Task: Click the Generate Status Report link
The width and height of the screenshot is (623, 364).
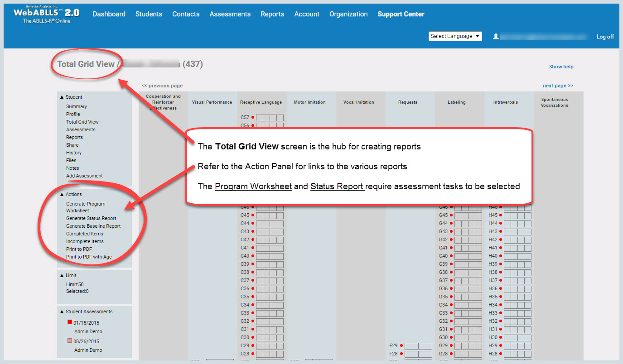Action: click(91, 218)
